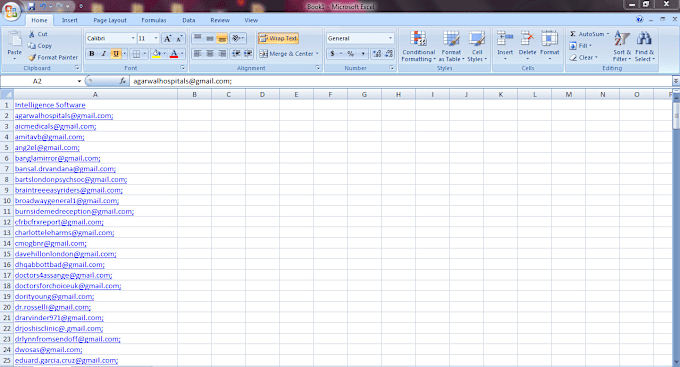The width and height of the screenshot is (680, 367).
Task: Apply red font color
Action: point(174,54)
